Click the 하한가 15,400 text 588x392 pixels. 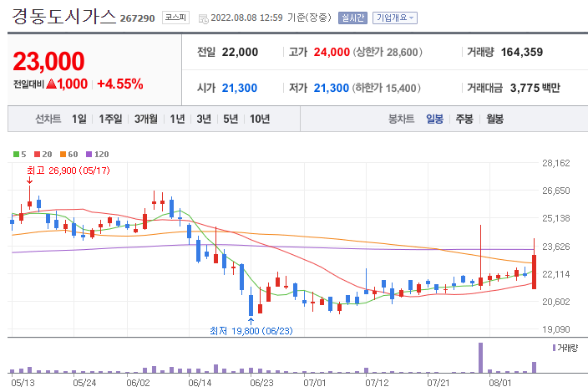(x=386, y=88)
